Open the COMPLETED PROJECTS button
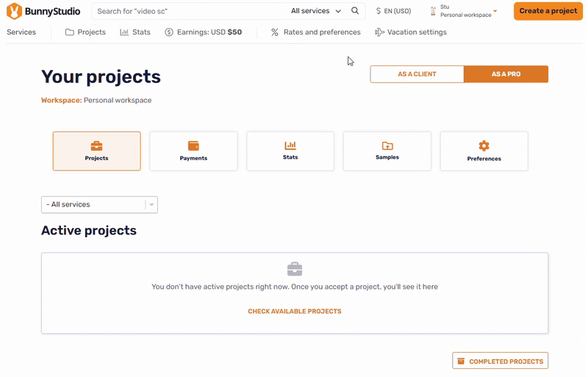 pyautogui.click(x=500, y=361)
